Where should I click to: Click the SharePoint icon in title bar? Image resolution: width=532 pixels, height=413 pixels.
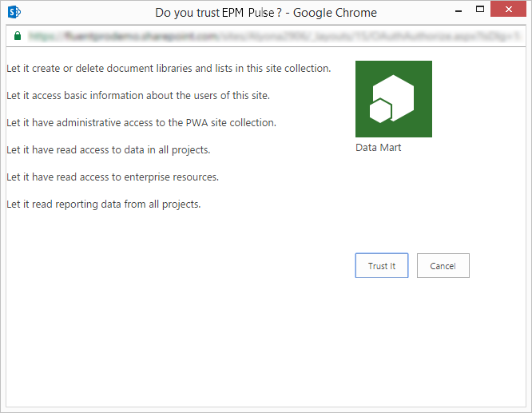coord(14,12)
